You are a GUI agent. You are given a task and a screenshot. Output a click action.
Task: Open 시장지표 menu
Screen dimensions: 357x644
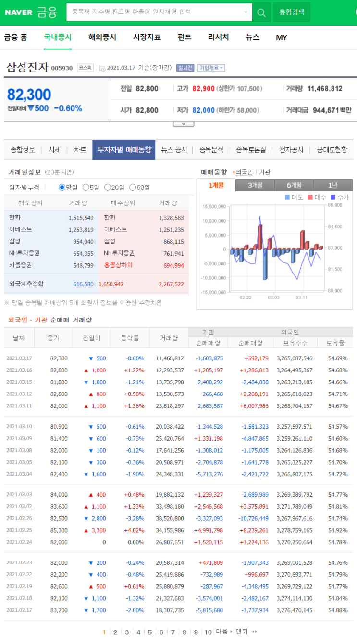(x=147, y=37)
